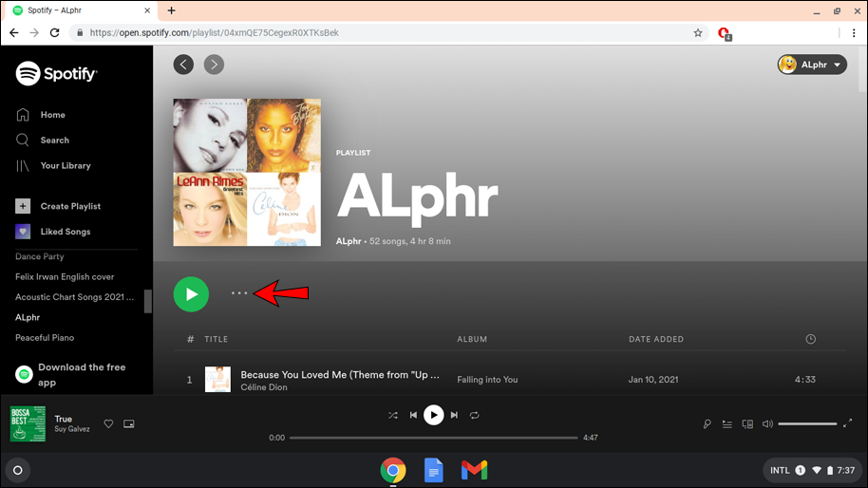Open Google Docs from the shelf
Image resolution: width=868 pixels, height=488 pixels.
(x=433, y=470)
